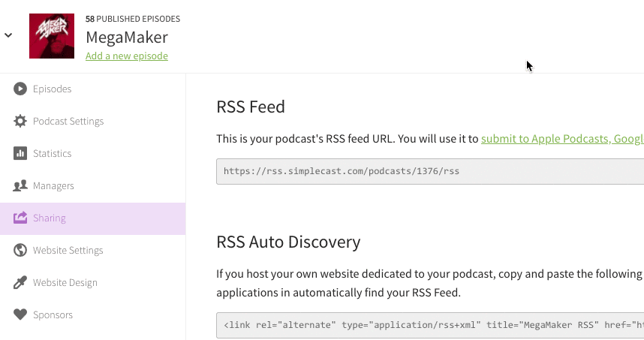Click the Website Settings globe icon

click(x=20, y=250)
